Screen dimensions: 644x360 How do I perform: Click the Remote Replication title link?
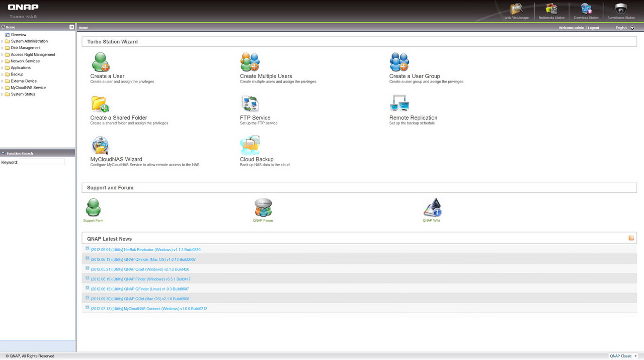point(413,118)
